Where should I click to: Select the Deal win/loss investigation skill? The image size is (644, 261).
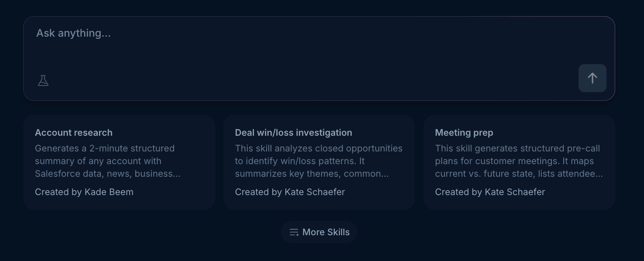[319, 162]
